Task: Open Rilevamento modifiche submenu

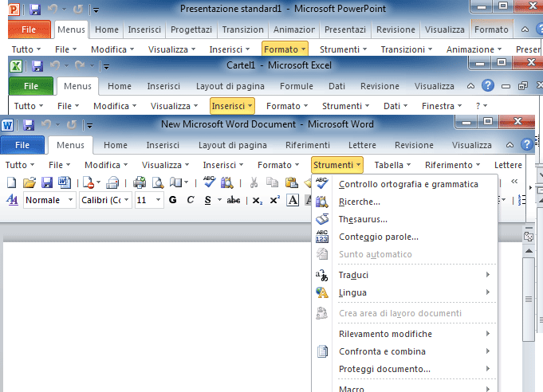Action: tap(404, 334)
